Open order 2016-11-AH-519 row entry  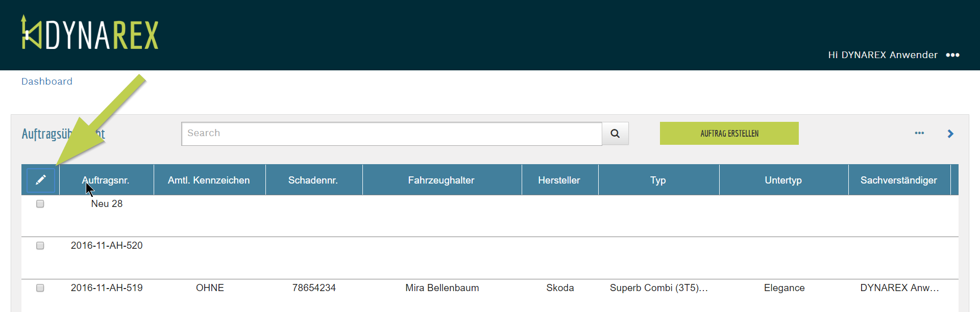pyautogui.click(x=107, y=288)
